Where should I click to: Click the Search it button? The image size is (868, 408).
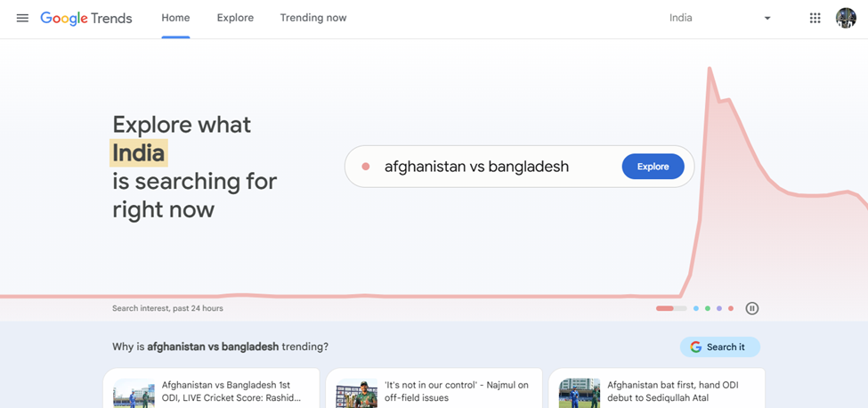tap(720, 347)
